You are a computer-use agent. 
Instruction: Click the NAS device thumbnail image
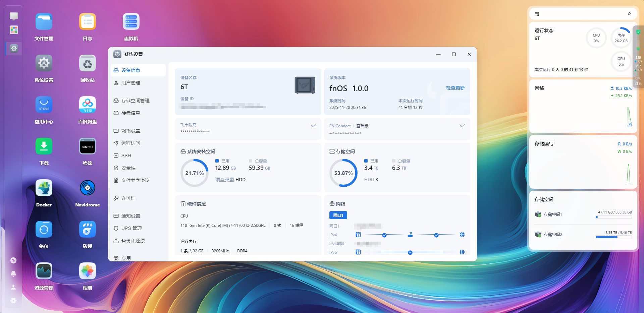coord(305,85)
